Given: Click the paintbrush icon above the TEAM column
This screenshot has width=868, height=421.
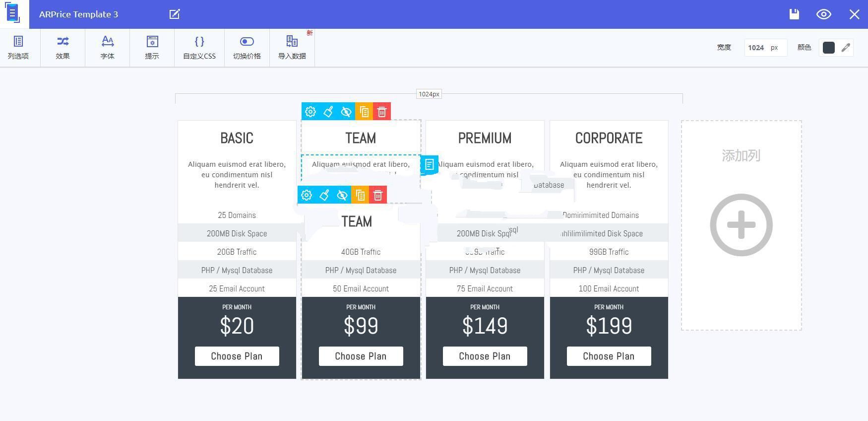Looking at the screenshot, I should [x=328, y=112].
